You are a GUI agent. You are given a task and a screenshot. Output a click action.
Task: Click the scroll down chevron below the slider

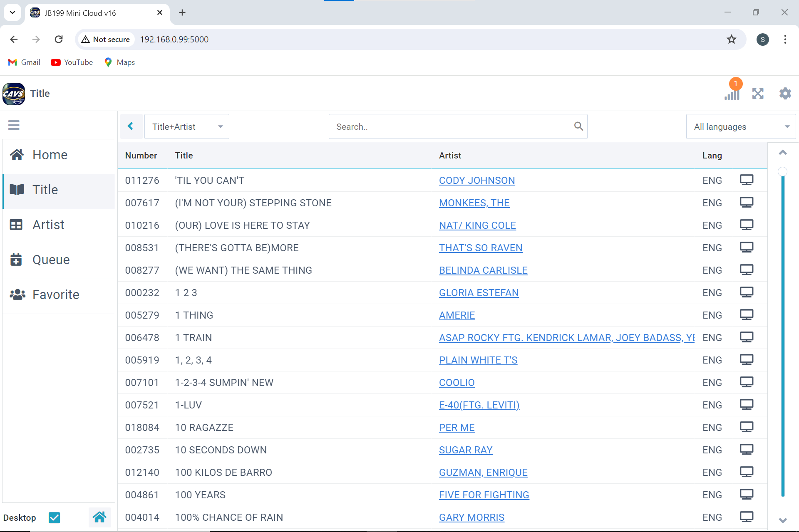783,520
